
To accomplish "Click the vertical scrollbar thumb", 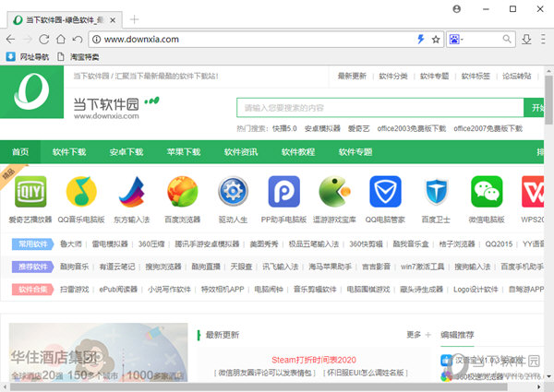I will [548, 100].
